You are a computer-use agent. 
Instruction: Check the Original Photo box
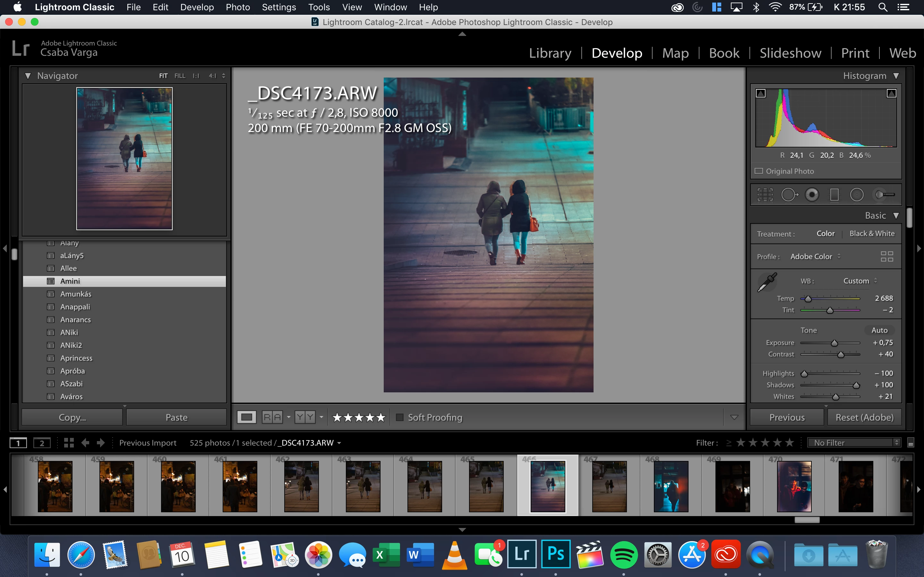pos(759,171)
